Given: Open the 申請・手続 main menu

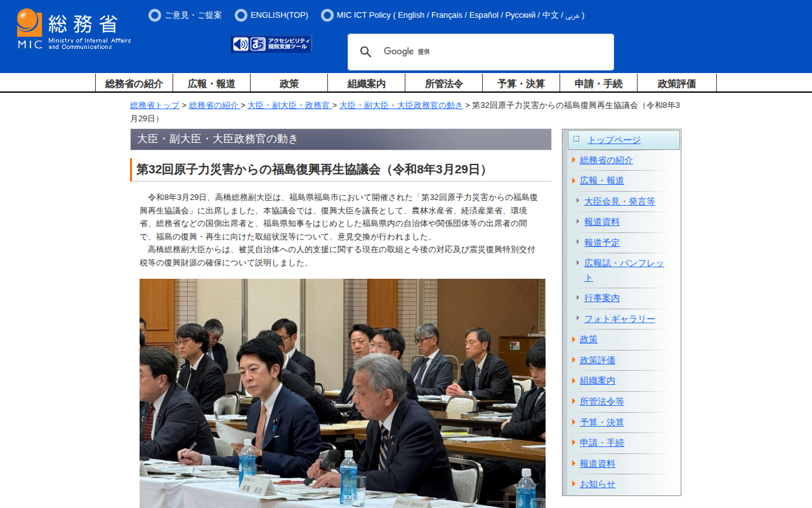Looking at the screenshot, I should click(598, 83).
